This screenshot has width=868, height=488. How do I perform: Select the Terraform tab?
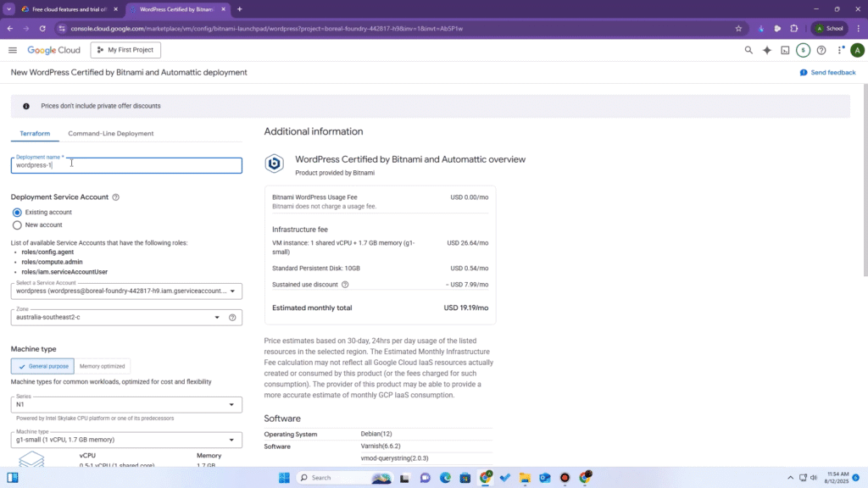[x=35, y=134]
